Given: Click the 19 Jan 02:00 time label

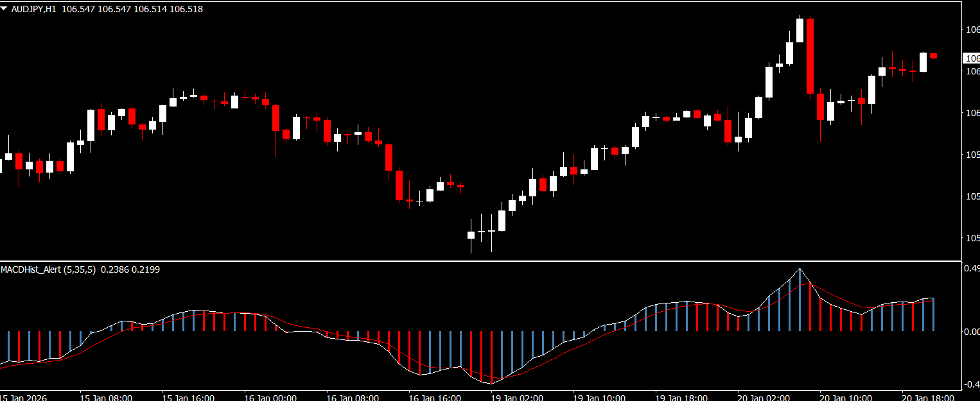Looking at the screenshot, I should point(517,397).
